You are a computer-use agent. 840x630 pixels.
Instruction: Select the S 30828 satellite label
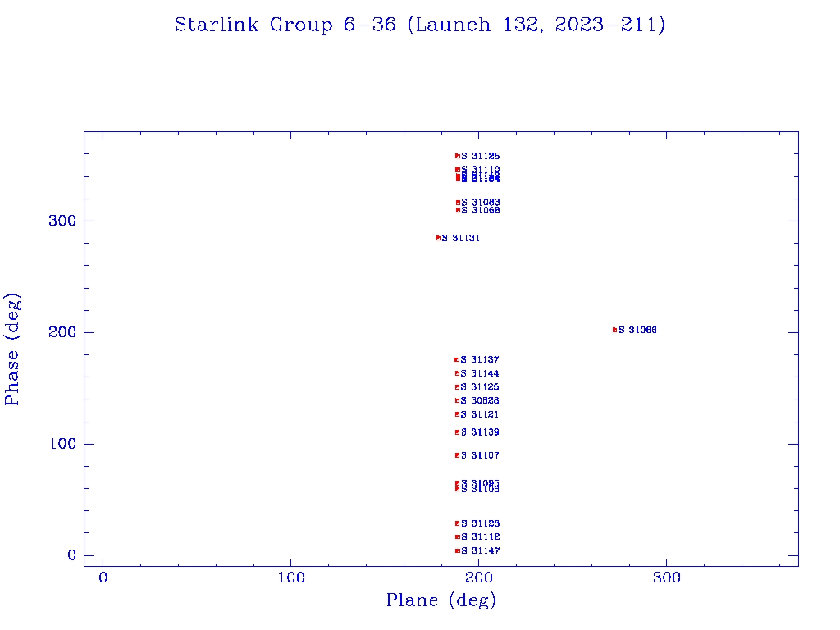coord(480,400)
